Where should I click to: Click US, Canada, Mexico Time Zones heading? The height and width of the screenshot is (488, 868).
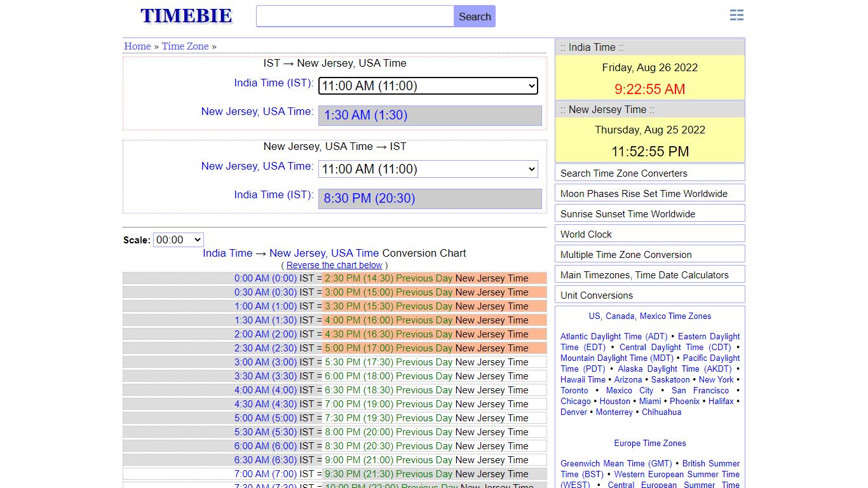tap(650, 316)
